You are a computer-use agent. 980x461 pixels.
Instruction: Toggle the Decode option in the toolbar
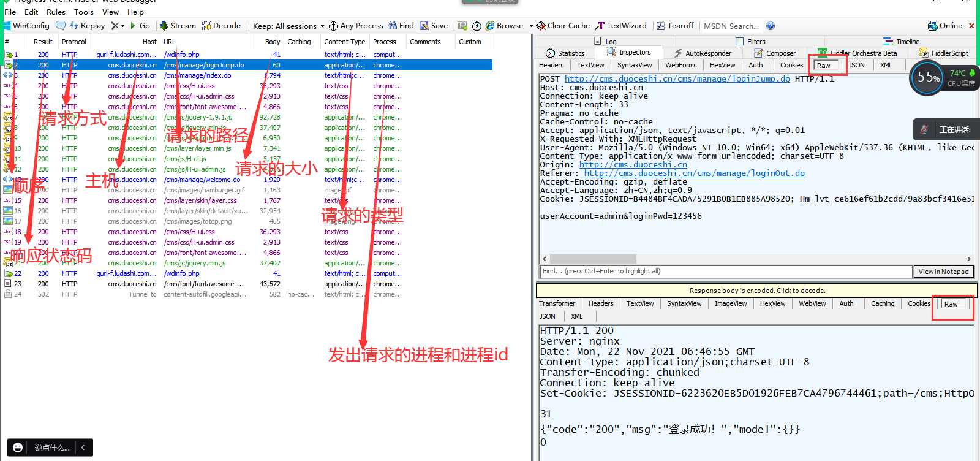(x=222, y=26)
